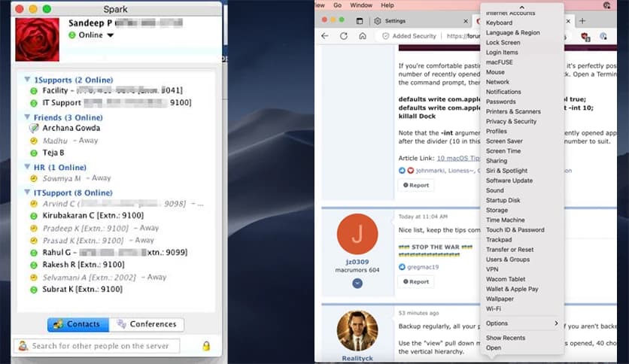
Task: Click Sowmya M's away status icon
Action: click(x=34, y=178)
